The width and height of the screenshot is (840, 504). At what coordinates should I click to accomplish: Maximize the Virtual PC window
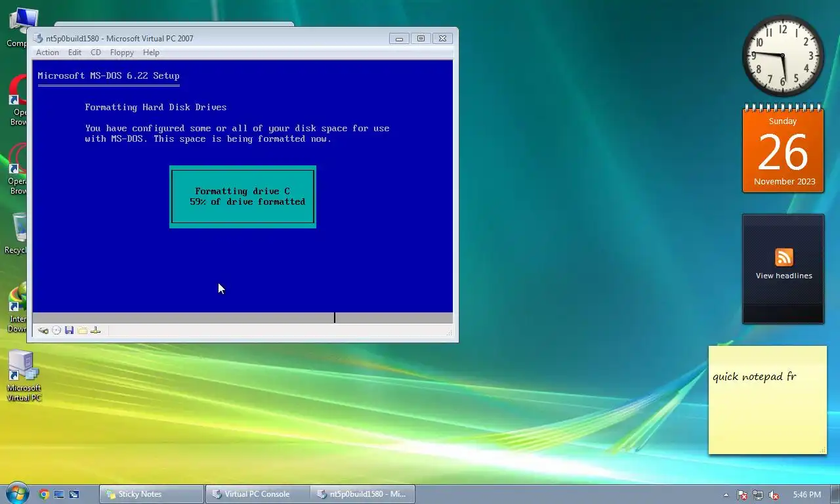pyautogui.click(x=421, y=39)
